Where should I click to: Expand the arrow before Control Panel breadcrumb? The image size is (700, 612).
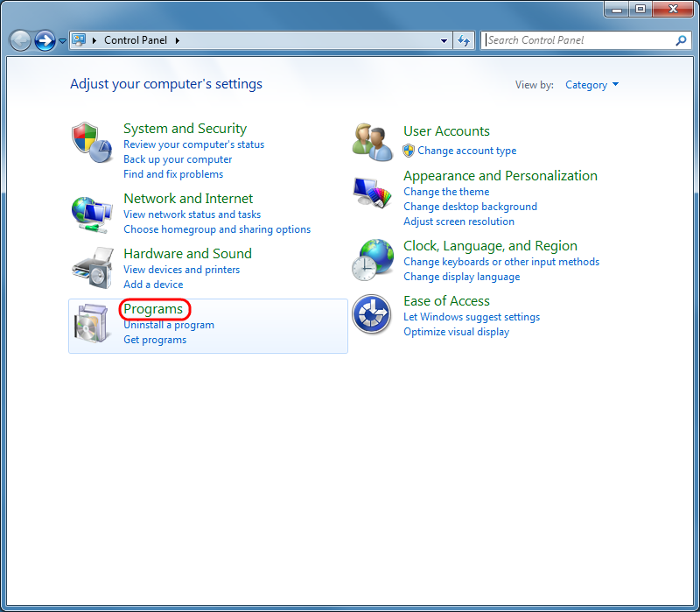pos(94,40)
